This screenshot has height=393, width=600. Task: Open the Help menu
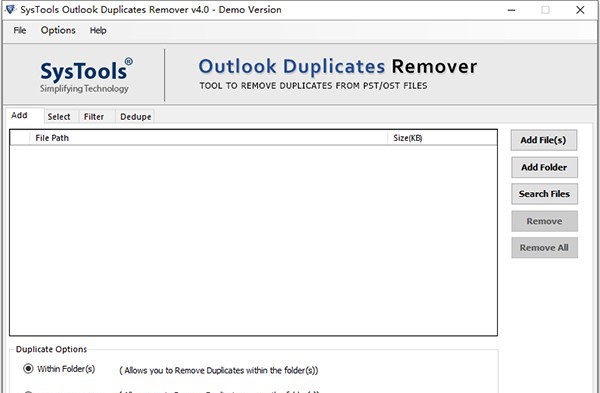(x=98, y=30)
